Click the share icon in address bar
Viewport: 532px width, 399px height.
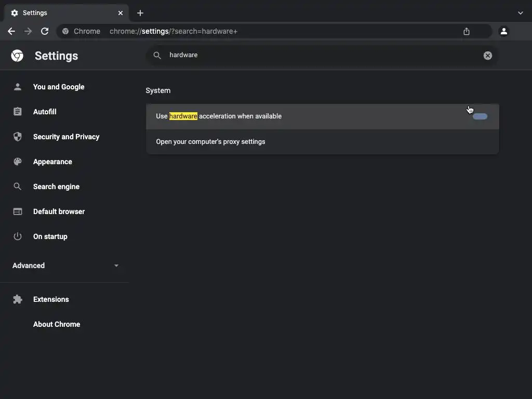467,31
